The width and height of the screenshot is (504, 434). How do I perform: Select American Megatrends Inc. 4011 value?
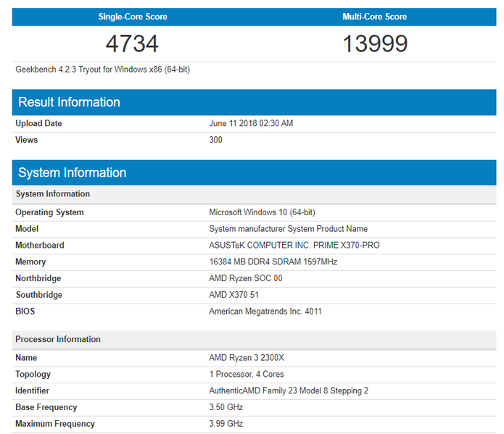pos(265,312)
